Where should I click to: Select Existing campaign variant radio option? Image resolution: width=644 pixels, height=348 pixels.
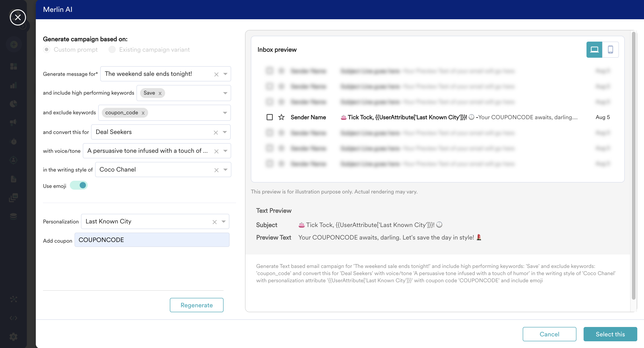click(x=112, y=49)
